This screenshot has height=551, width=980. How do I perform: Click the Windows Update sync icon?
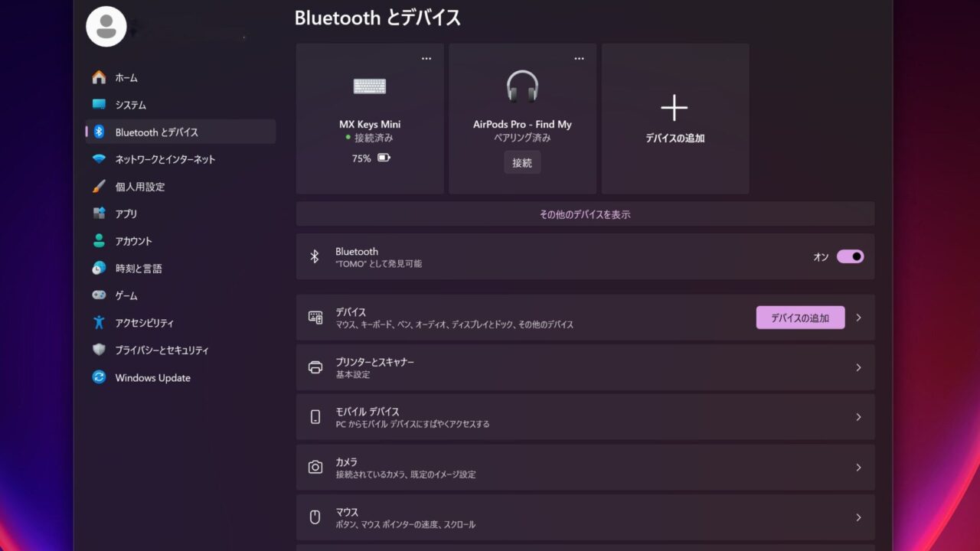99,377
